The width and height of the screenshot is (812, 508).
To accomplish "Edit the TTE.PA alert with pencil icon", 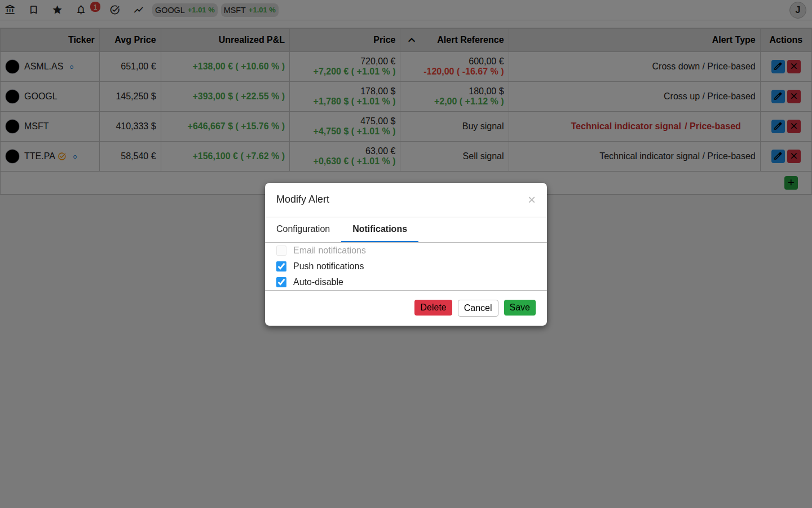I will [778, 156].
